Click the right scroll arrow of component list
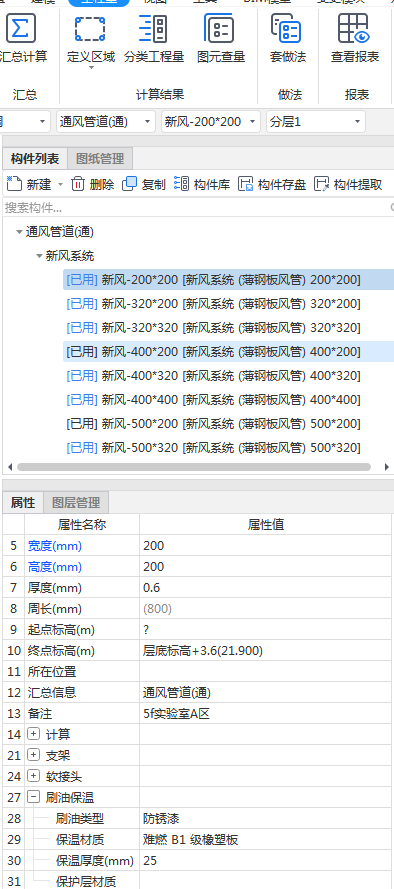394x889 pixels. coord(387,467)
